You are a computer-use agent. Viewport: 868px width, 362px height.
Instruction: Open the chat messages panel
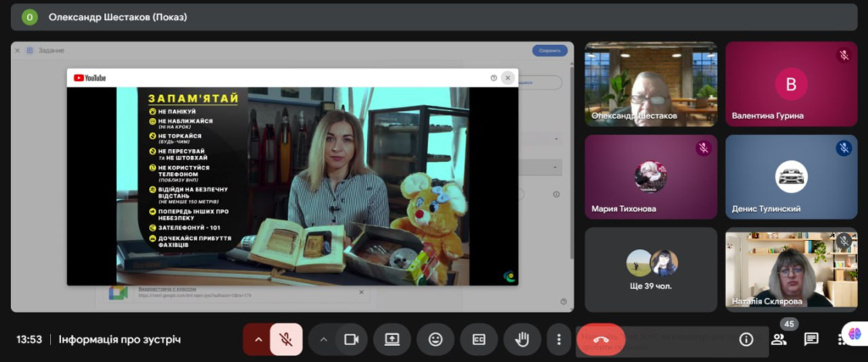[x=811, y=339]
